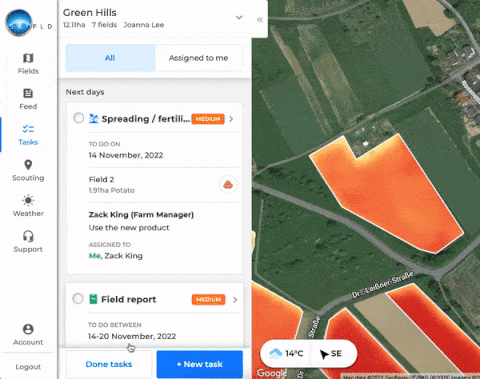The image size is (480, 379).
Task: Click the MEDIUM priority badge on Field report
Action: click(x=208, y=300)
